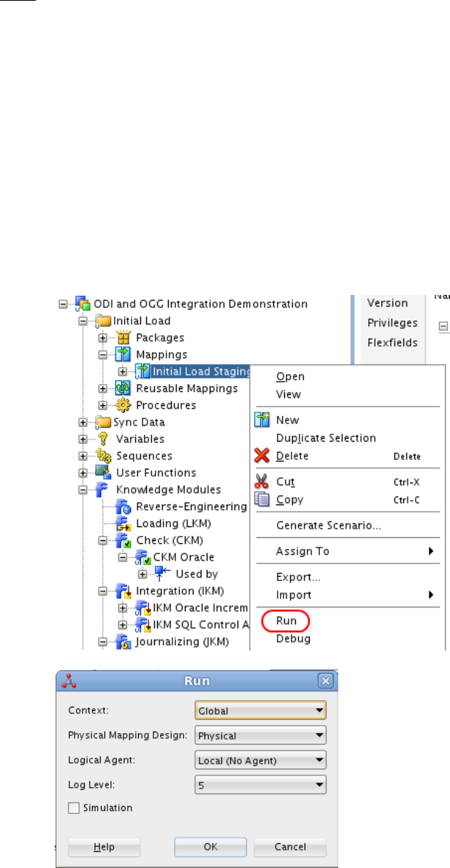Collapse the Integration (IKM) node
The image size is (450, 868).
coord(102,592)
